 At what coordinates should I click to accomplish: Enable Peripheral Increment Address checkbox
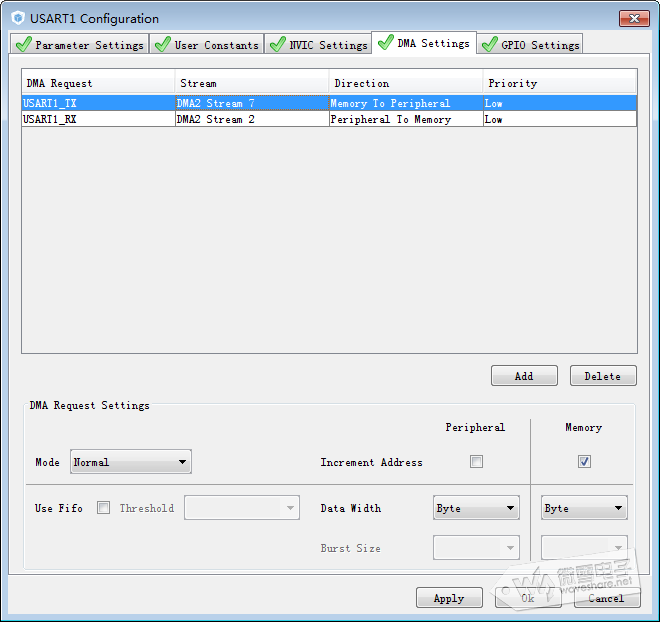pyautogui.click(x=476, y=462)
